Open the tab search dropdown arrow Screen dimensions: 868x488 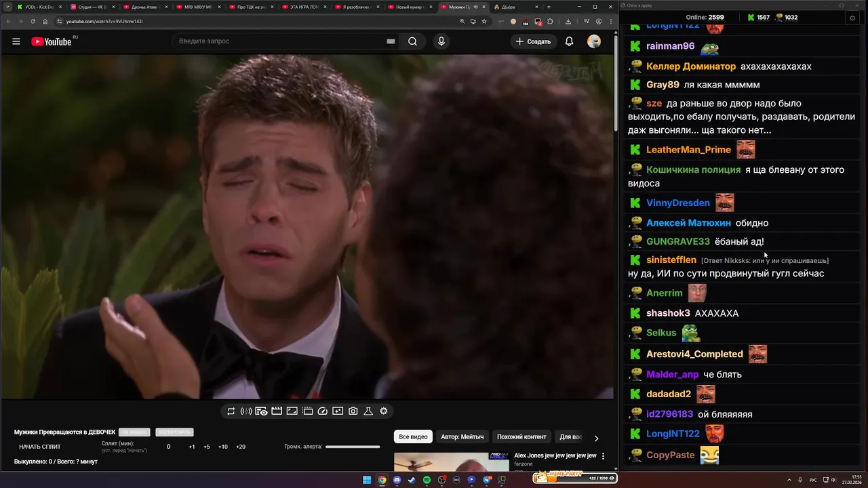(7, 7)
